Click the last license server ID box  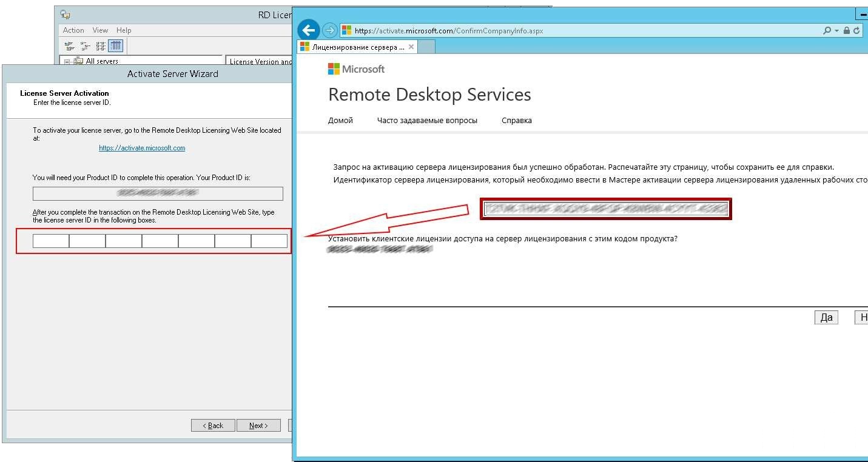[x=269, y=241]
